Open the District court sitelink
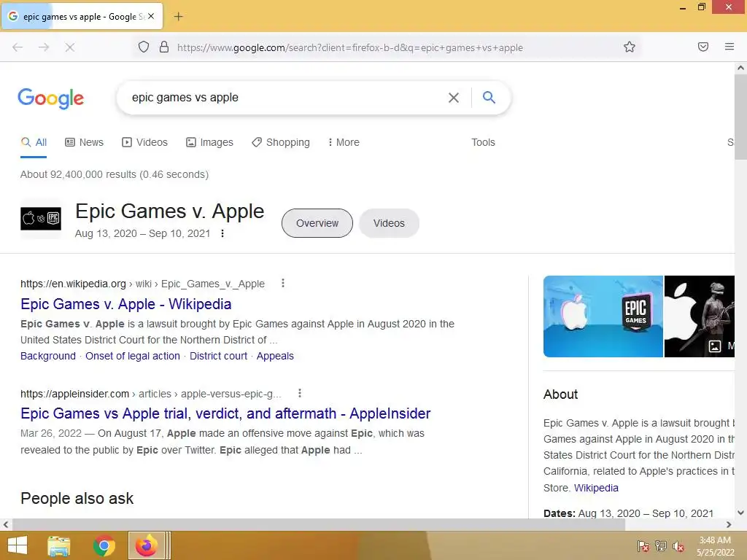This screenshot has height=560, width=747. [x=218, y=356]
